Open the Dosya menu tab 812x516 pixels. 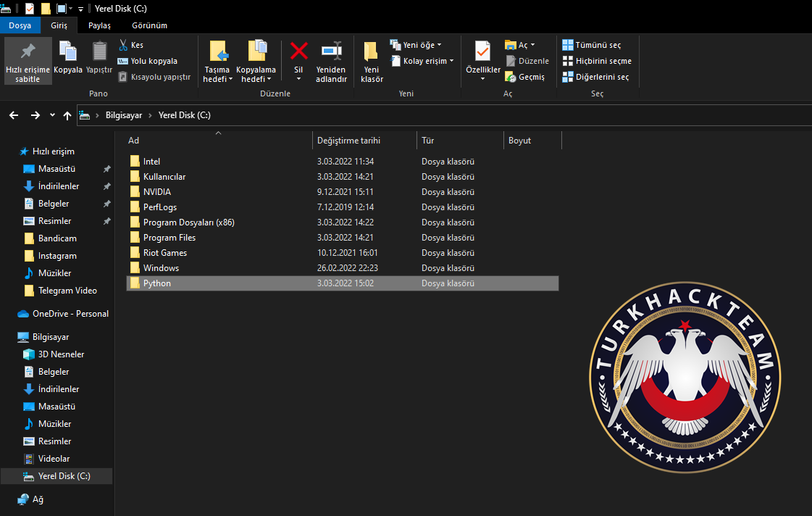tap(20, 25)
